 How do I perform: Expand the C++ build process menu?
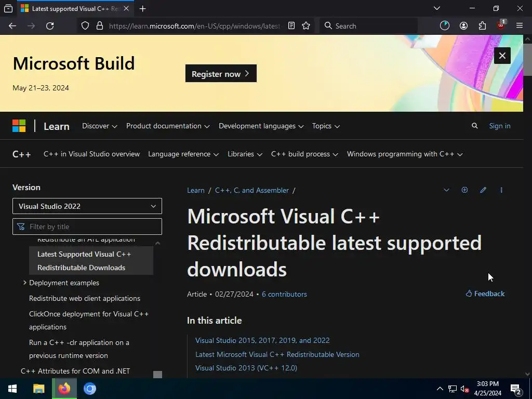[304, 154]
